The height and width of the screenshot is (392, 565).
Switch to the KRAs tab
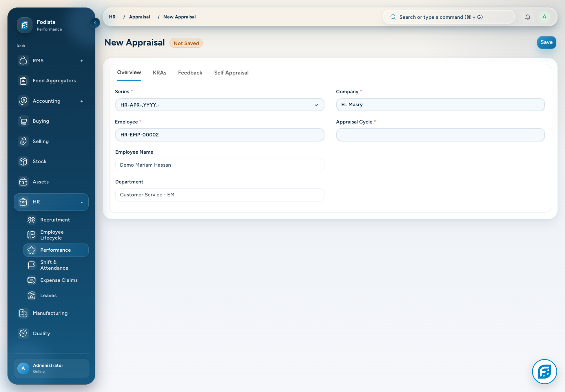tap(160, 73)
